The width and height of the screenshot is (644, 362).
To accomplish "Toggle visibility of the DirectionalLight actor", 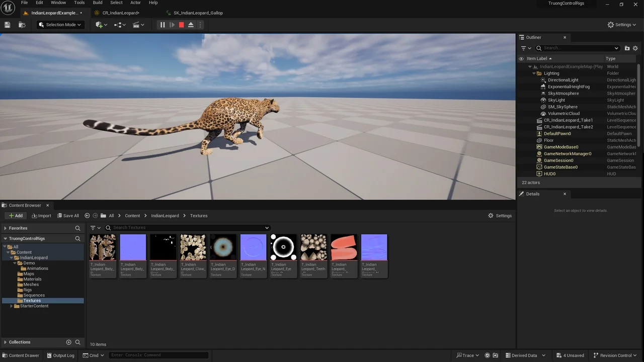I will coord(521,79).
